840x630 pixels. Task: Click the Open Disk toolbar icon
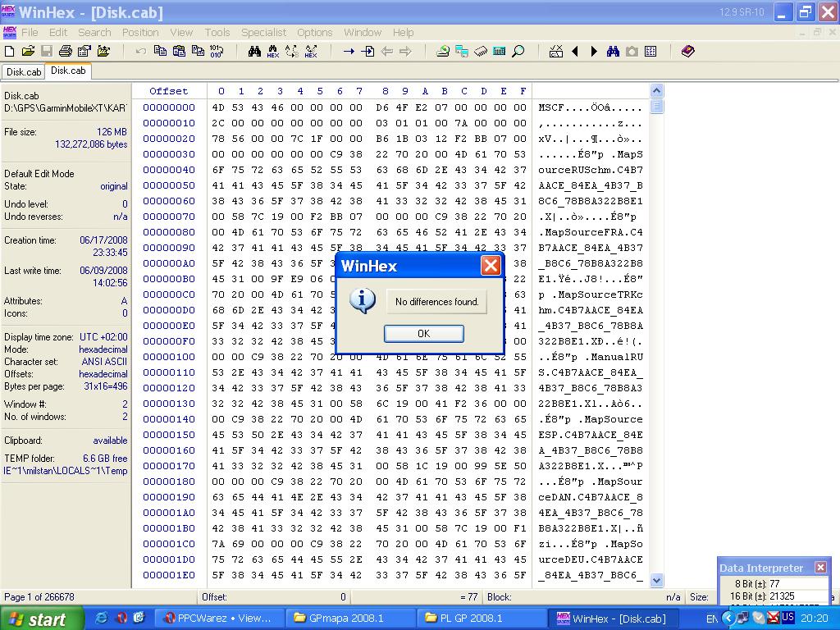click(x=443, y=51)
